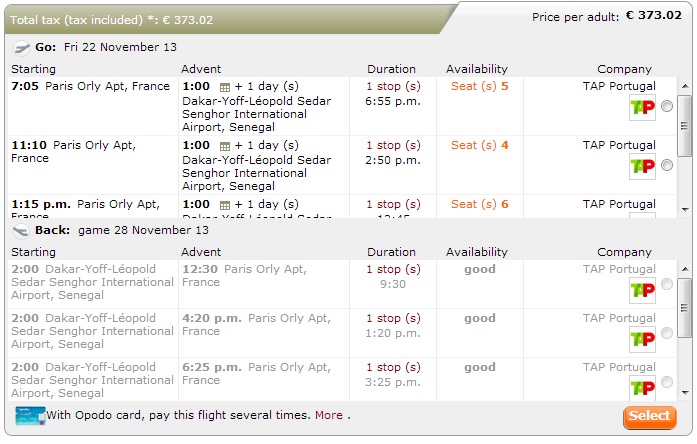Click calendar icon for 11:10 flight arrival
The width and height of the screenshot is (697, 444).
(225, 146)
